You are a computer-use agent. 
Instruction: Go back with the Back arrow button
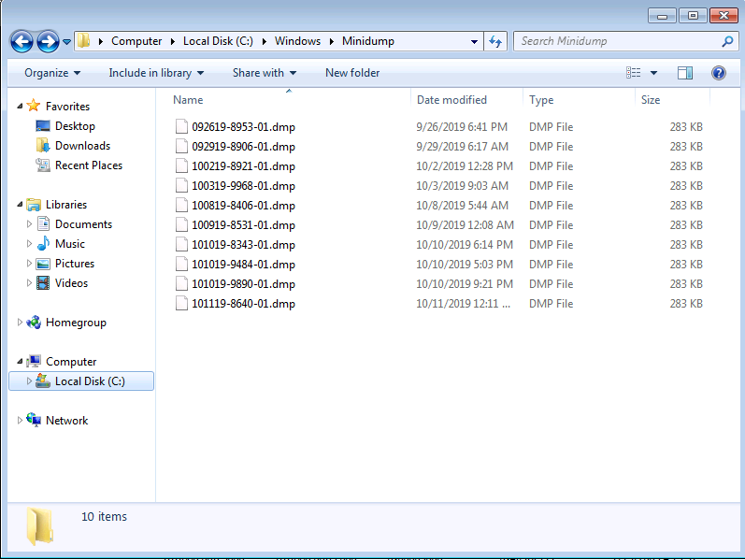coord(21,42)
